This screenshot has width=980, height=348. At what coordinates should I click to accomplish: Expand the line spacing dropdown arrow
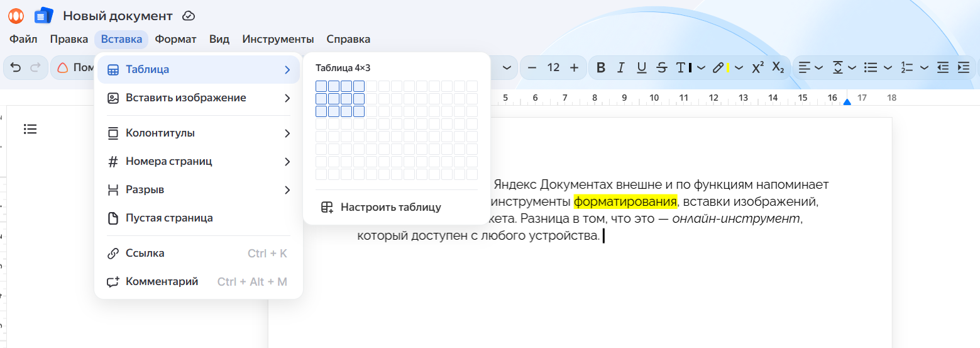tap(852, 68)
